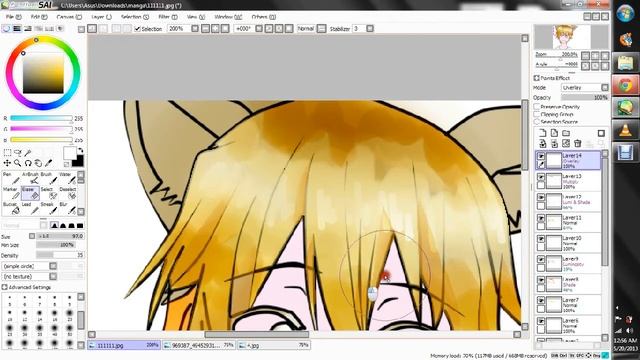Activate the move layer tool
The height and width of the screenshot is (360, 640).
[7, 163]
